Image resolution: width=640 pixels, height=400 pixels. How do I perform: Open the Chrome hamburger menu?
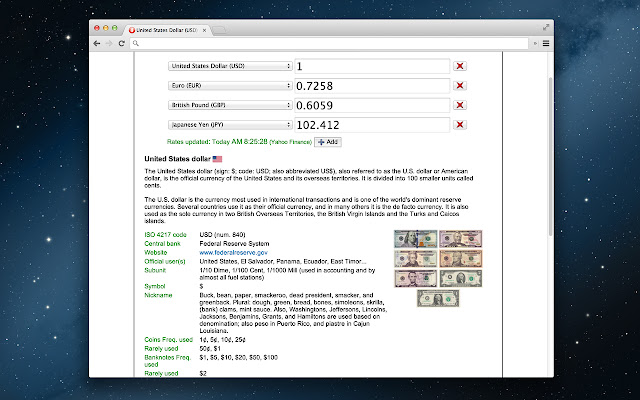click(x=546, y=43)
